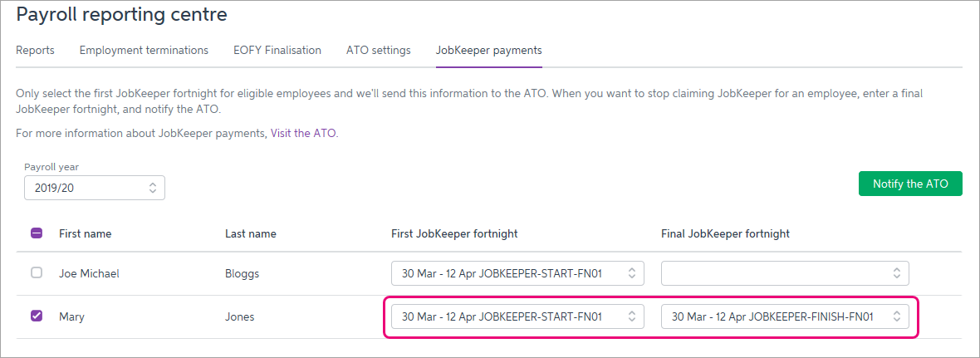
Task: Open Joe Michael's First JobKeeper fortnight dropdown
Action: (517, 272)
